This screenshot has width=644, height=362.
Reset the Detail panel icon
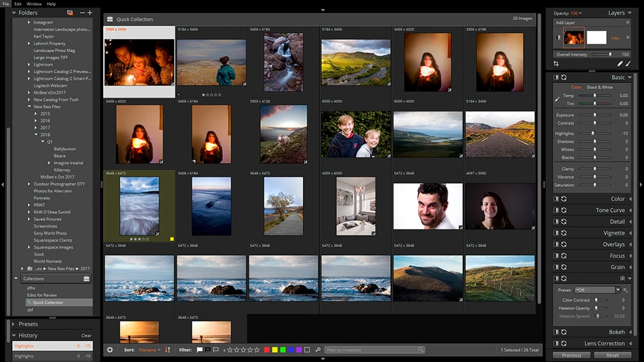564,222
